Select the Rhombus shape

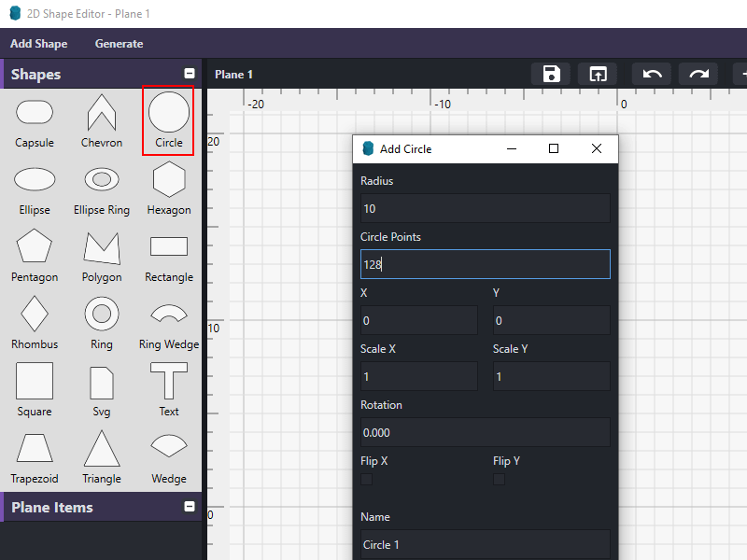pos(35,324)
